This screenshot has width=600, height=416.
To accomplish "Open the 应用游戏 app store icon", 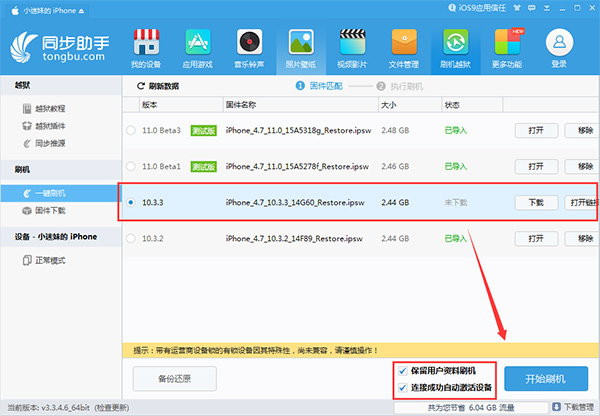I will [x=197, y=49].
